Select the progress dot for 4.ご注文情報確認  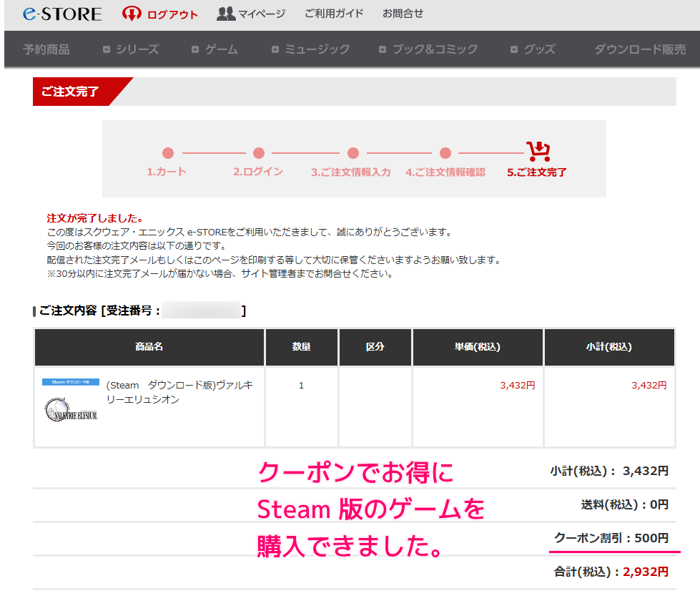click(x=445, y=153)
